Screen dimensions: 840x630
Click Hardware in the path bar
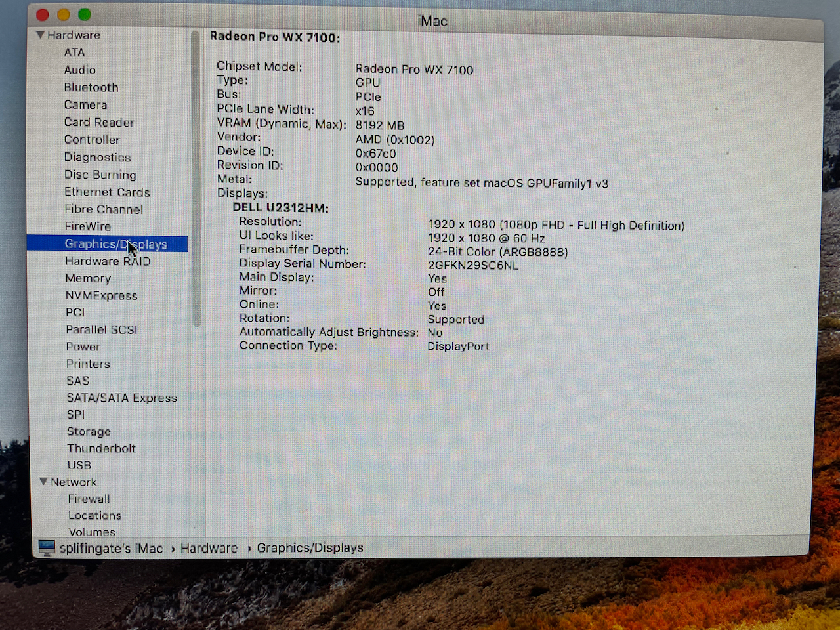pos(209,548)
